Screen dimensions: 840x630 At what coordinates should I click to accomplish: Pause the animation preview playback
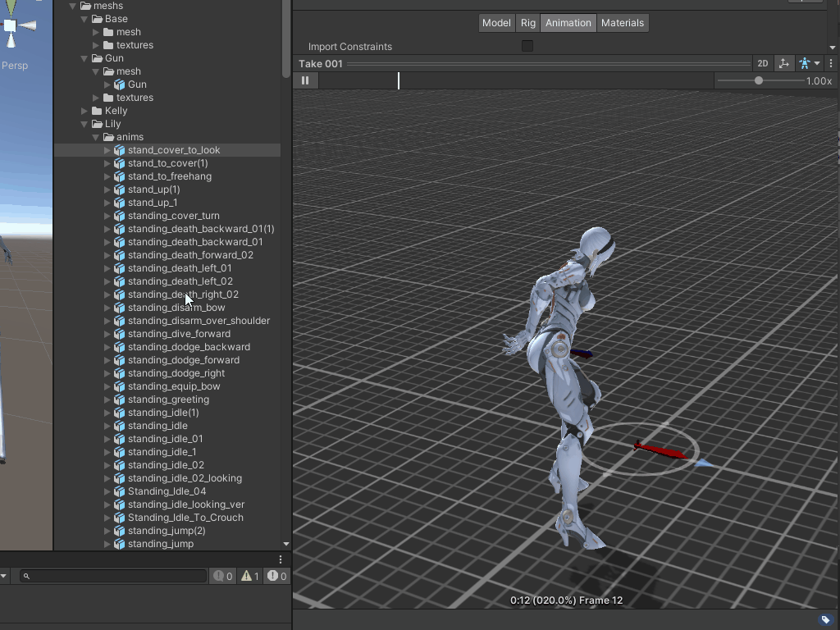[x=305, y=80]
